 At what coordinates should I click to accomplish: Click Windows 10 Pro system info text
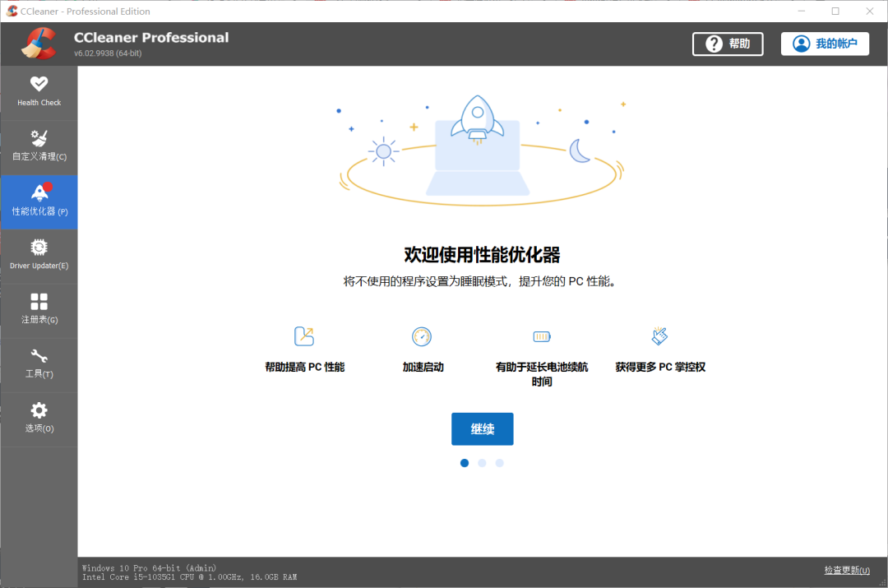[x=149, y=567]
